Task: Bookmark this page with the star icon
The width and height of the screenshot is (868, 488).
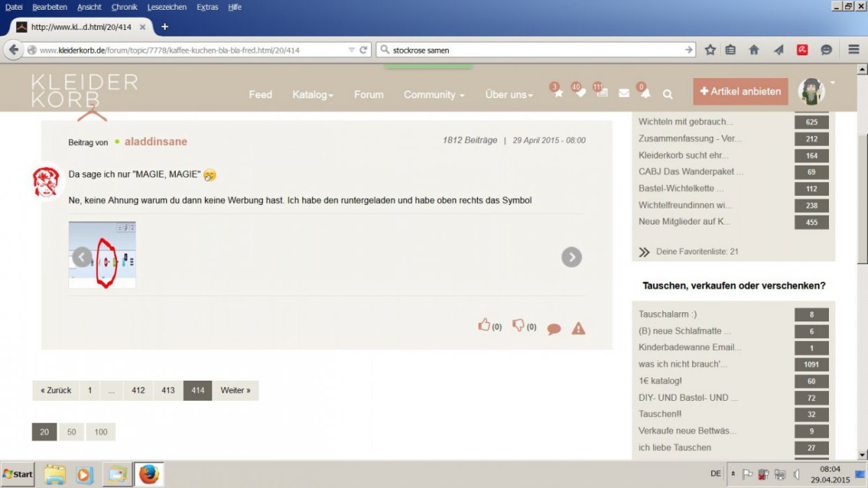Action: click(x=710, y=49)
